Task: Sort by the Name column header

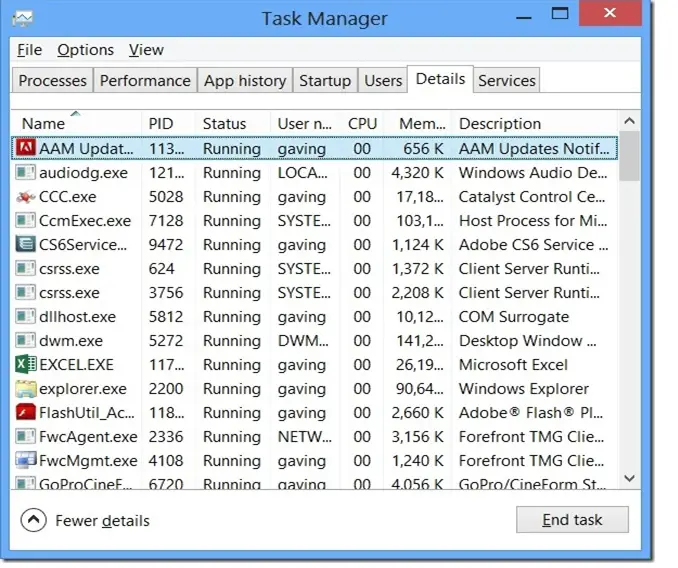Action: tap(77, 124)
